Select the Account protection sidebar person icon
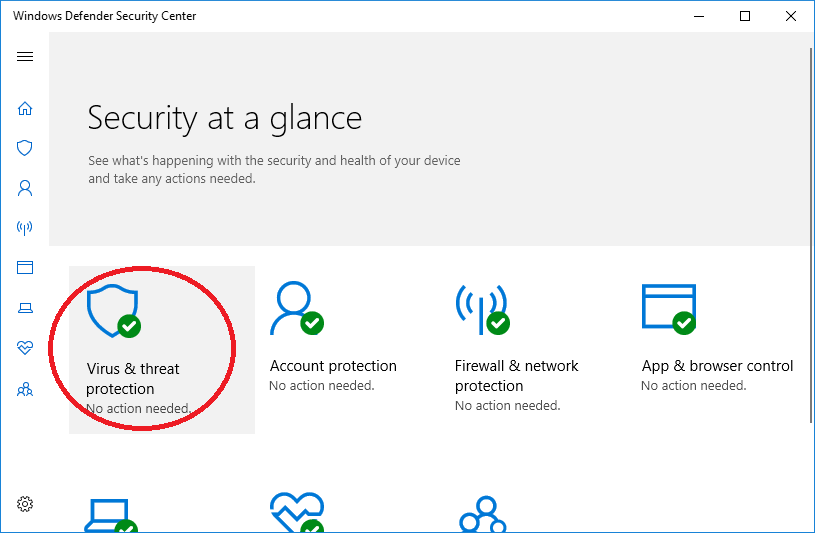Image resolution: width=815 pixels, height=533 pixels. click(x=25, y=188)
